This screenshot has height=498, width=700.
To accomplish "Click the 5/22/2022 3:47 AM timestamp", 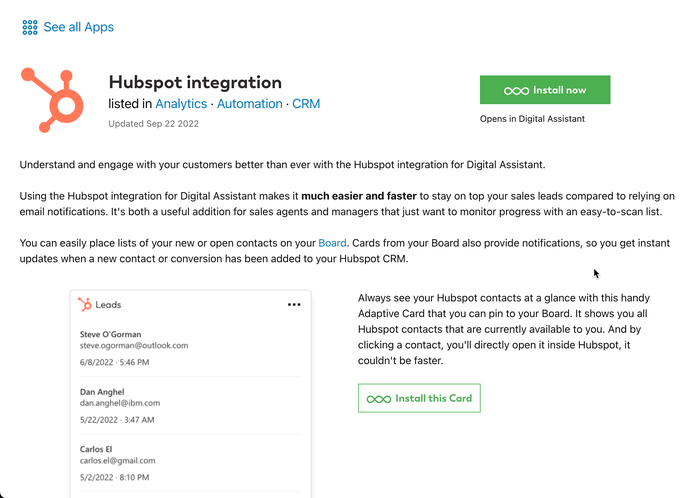I will coord(117,420).
